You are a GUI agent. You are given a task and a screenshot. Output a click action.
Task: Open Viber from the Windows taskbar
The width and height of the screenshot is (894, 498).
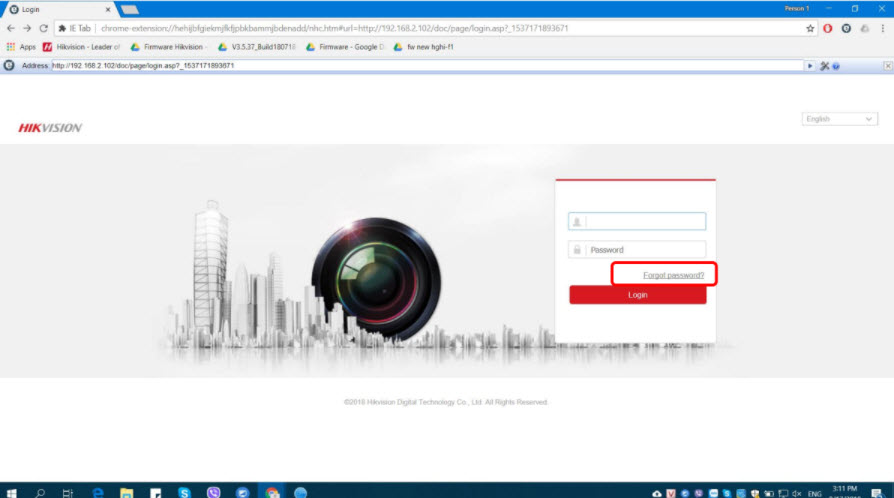point(214,492)
